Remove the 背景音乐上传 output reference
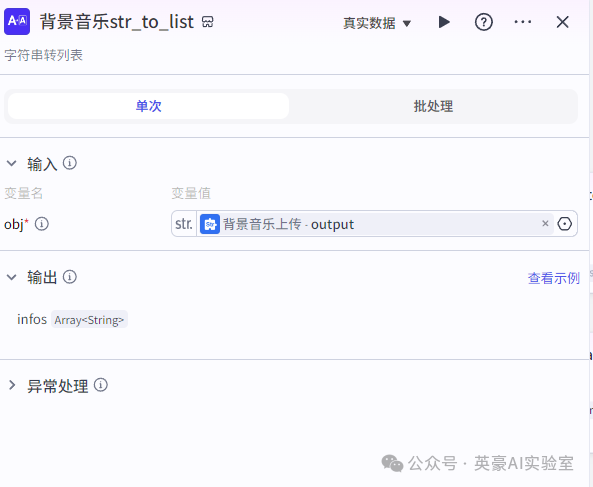The image size is (593, 487). (545, 223)
